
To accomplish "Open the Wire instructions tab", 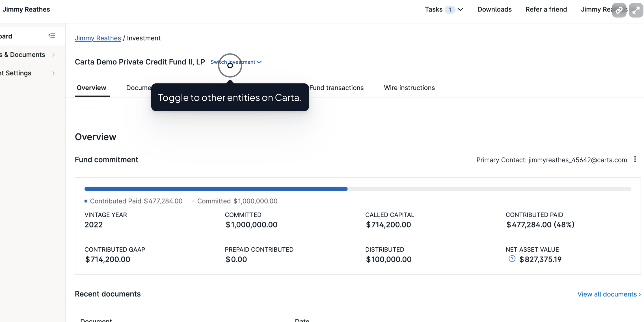I will 409,88.
